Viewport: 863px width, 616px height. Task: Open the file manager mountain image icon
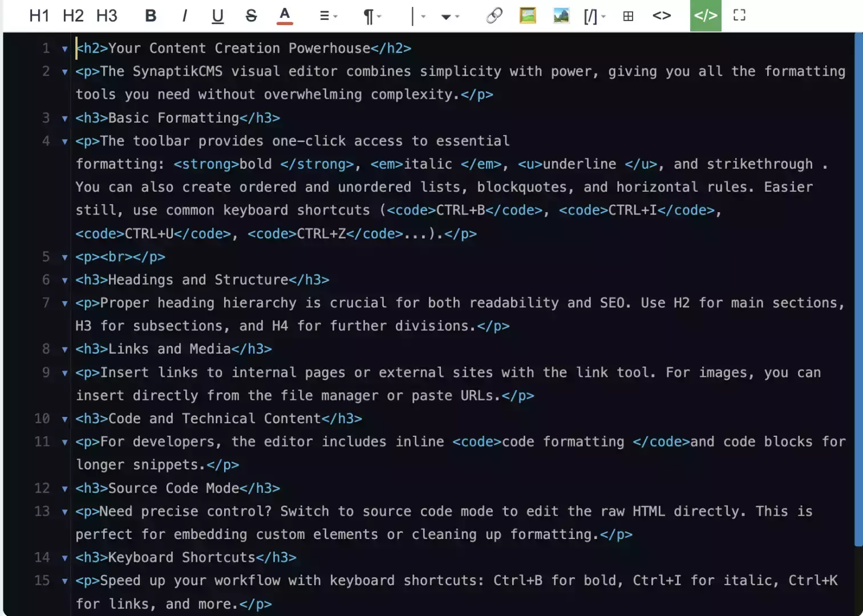561,15
